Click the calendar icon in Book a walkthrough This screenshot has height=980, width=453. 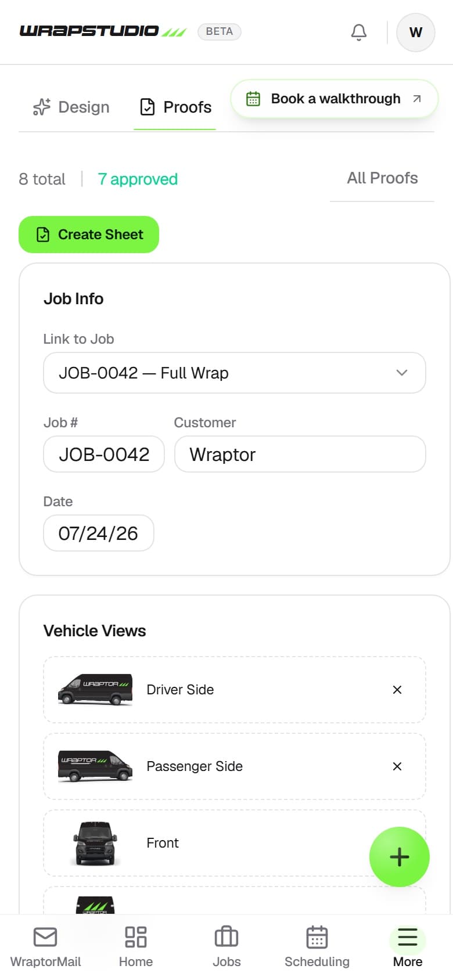tap(253, 99)
